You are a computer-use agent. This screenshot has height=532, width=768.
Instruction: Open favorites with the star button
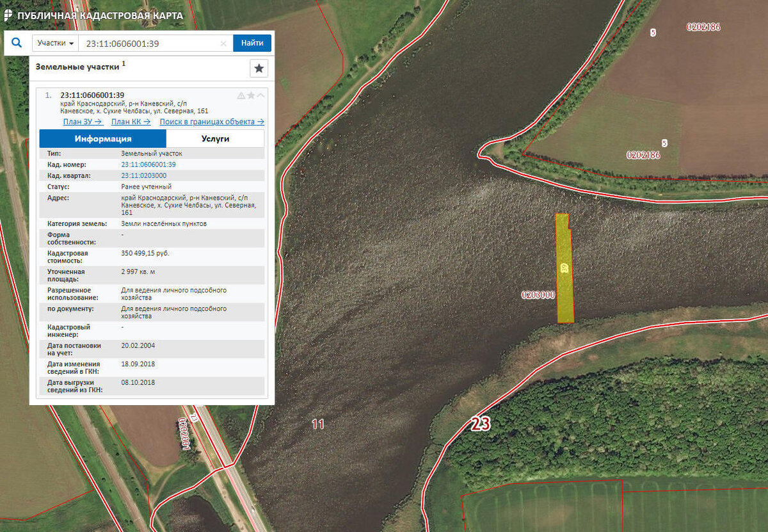pos(259,69)
